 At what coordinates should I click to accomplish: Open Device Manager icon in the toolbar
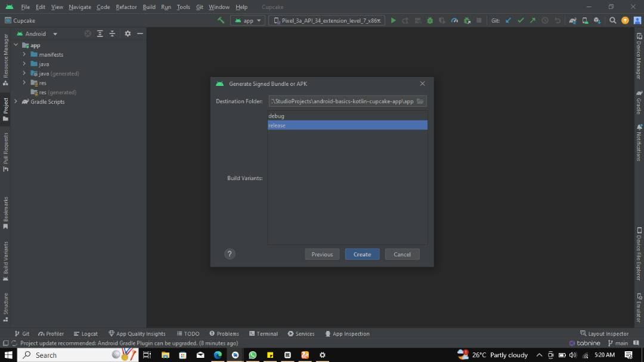[x=585, y=20]
